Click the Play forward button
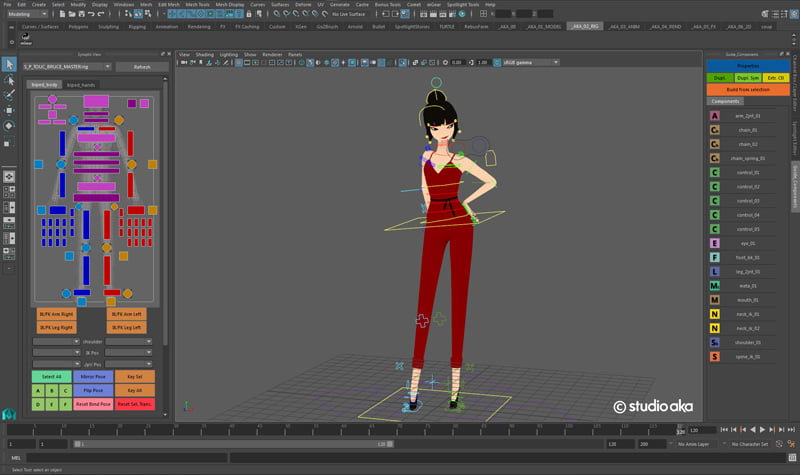The width and height of the screenshot is (800, 475). click(762, 430)
